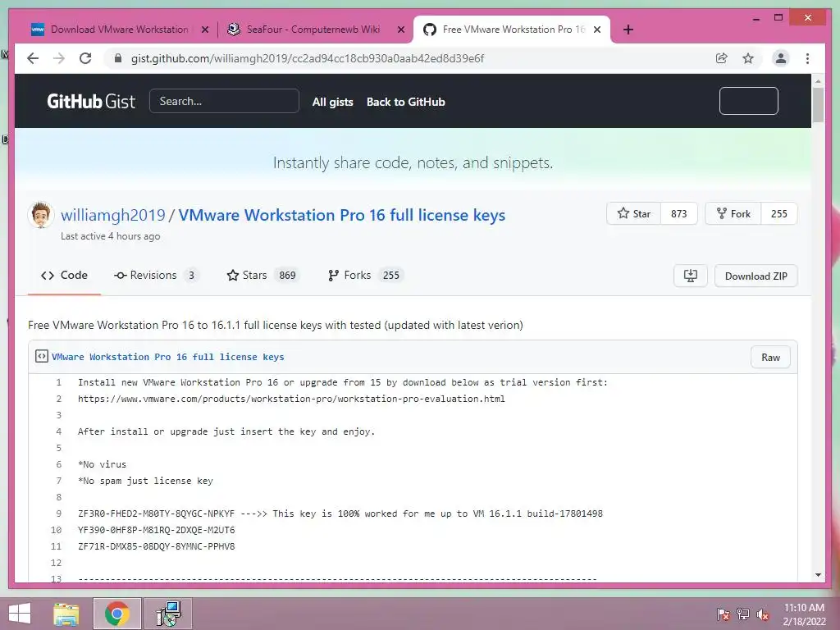840x630 pixels.
Task: Click the vmware.com evaluation URL on line 2
Action: point(291,399)
